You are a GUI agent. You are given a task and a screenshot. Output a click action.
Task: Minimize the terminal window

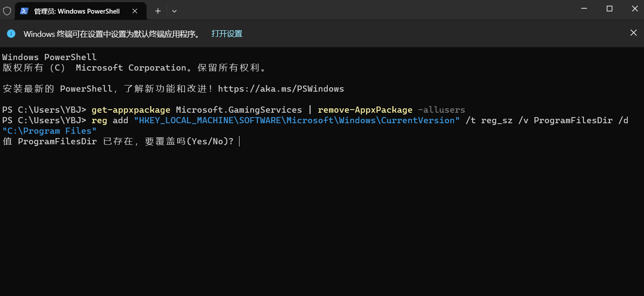(583, 9)
